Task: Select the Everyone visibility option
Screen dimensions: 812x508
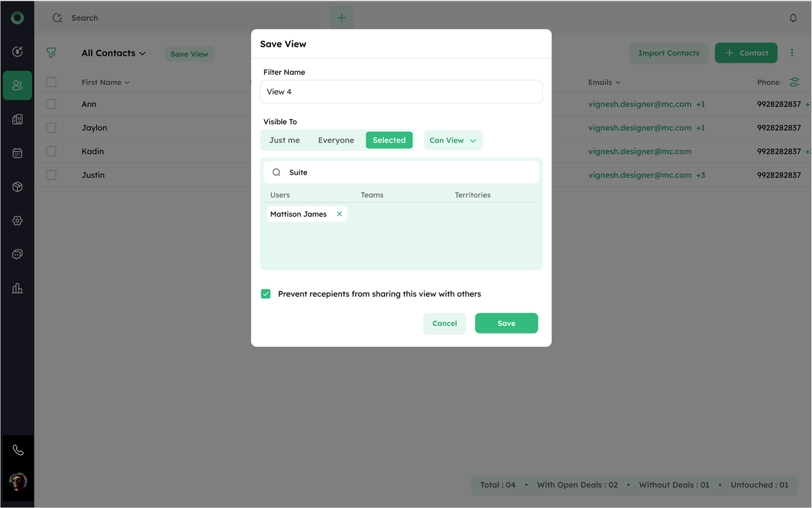Action: tap(336, 141)
